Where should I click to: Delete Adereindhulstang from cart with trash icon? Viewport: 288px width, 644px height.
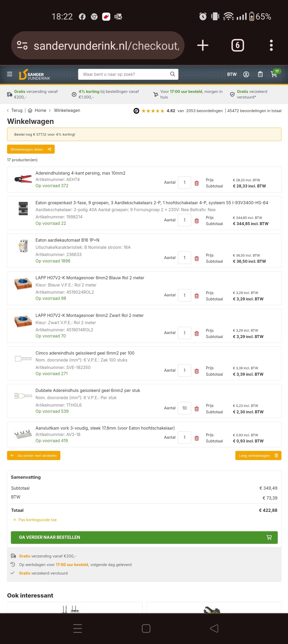click(x=197, y=183)
